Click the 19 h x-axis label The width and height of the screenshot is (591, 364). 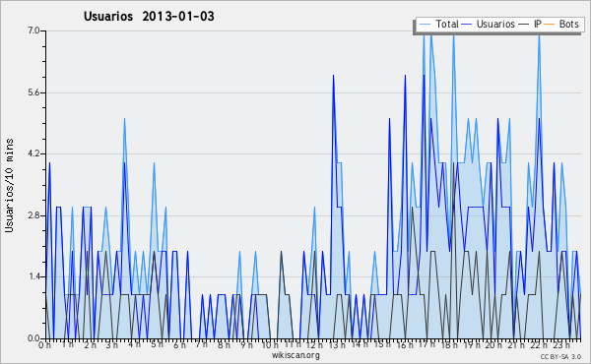472,345
